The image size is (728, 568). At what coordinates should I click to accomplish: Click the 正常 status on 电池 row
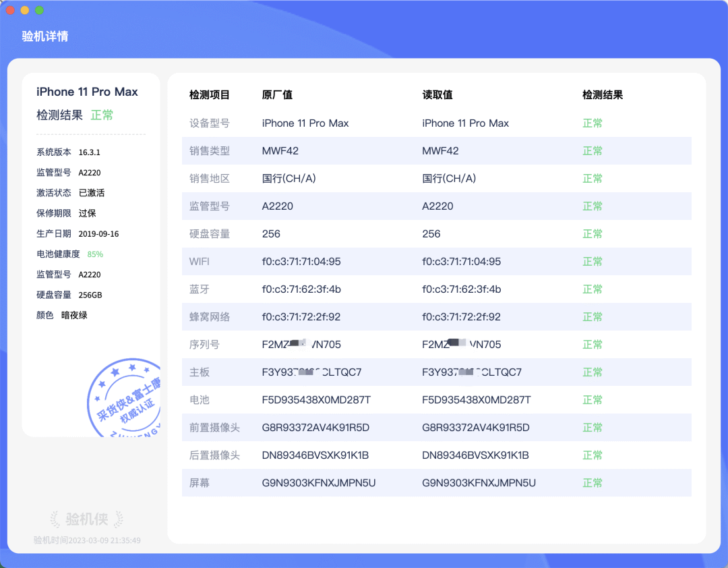tap(592, 399)
